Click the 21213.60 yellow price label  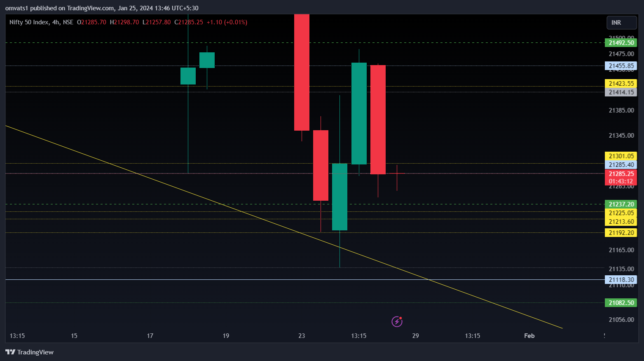point(621,222)
